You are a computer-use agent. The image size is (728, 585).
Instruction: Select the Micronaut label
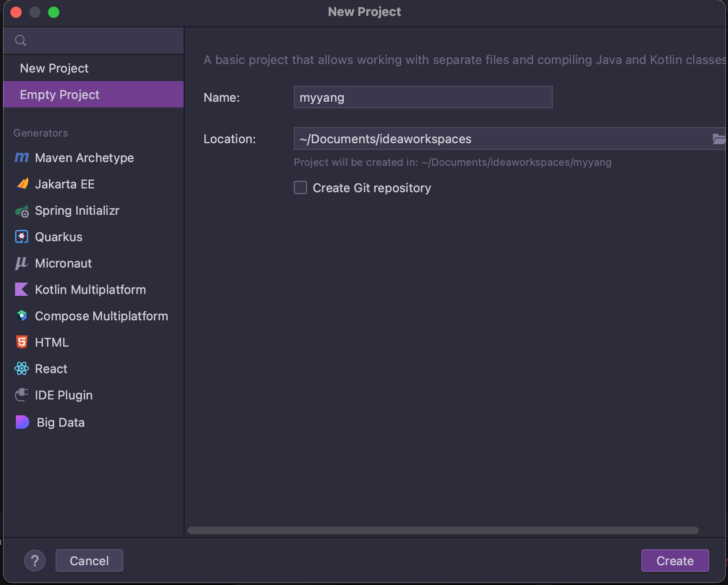(x=64, y=263)
